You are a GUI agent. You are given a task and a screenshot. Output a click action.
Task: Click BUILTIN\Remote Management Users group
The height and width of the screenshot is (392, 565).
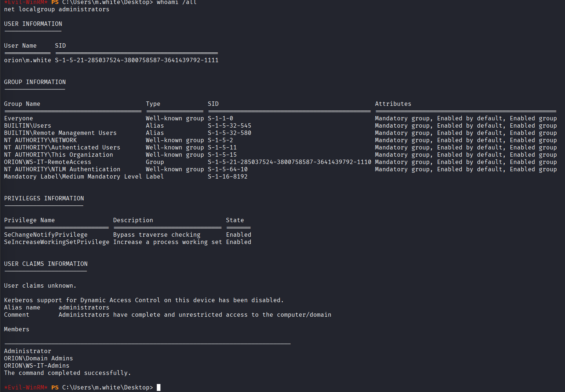(60, 133)
